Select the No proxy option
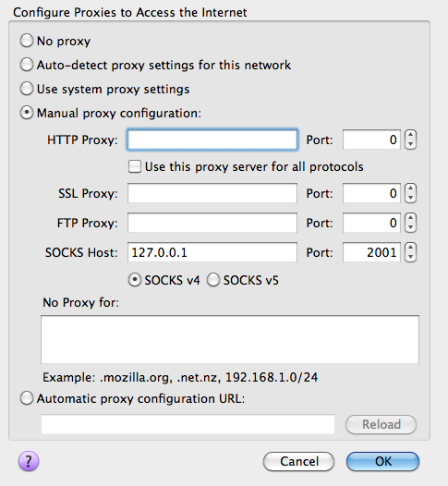 pos(27,41)
